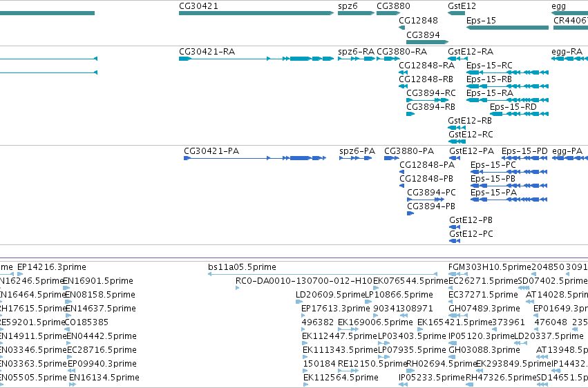Click the Eps-15-PC protein label
The height and width of the screenshot is (388, 588).
point(493,165)
